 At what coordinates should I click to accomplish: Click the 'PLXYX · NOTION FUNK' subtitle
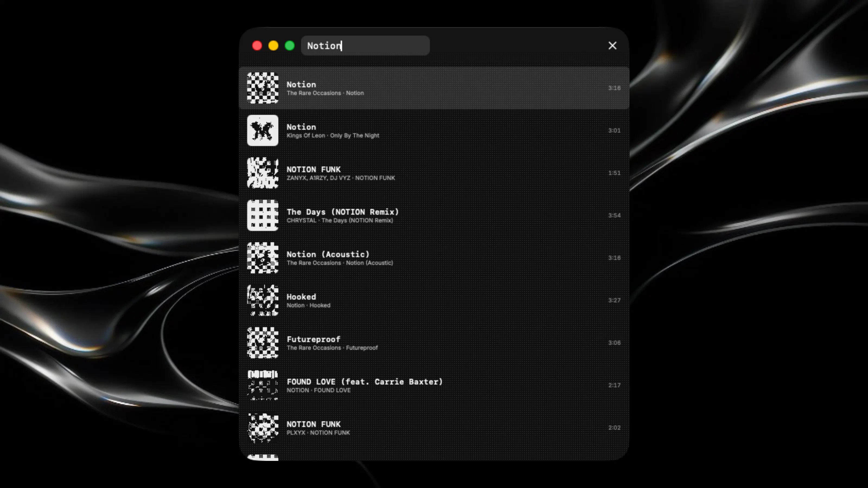[318, 432]
